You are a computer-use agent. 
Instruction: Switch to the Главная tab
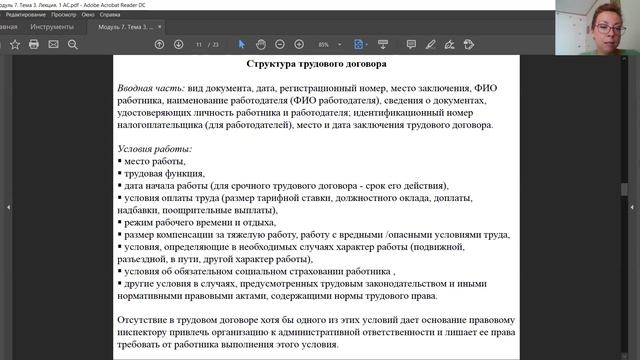(8, 27)
